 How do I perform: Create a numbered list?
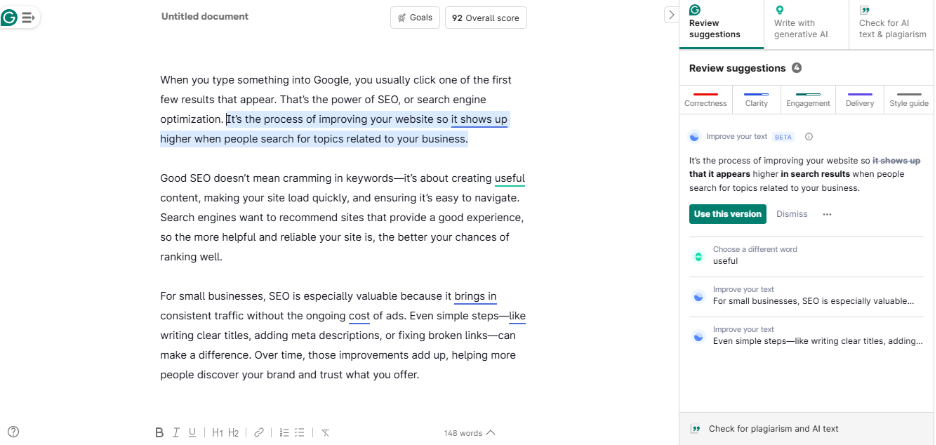tap(284, 433)
